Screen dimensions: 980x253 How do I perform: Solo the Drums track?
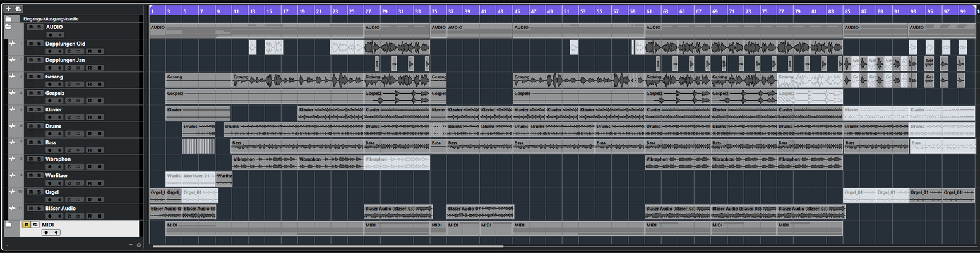(39, 126)
